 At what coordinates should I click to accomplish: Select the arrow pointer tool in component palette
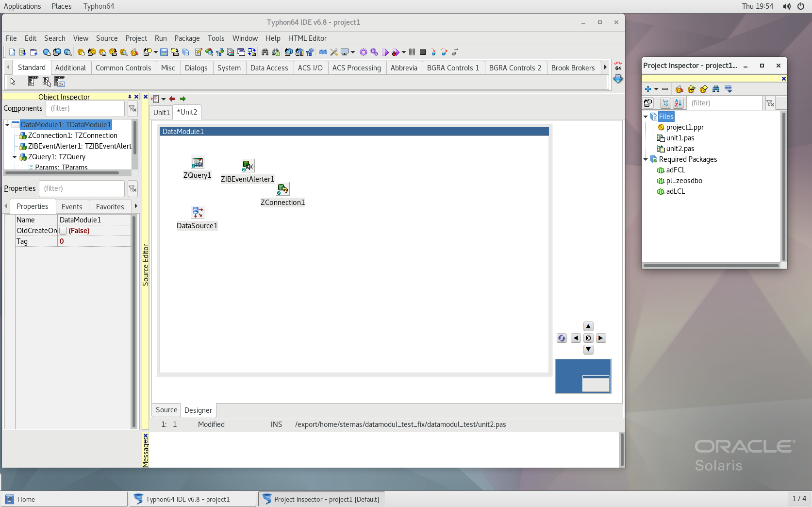tap(13, 82)
